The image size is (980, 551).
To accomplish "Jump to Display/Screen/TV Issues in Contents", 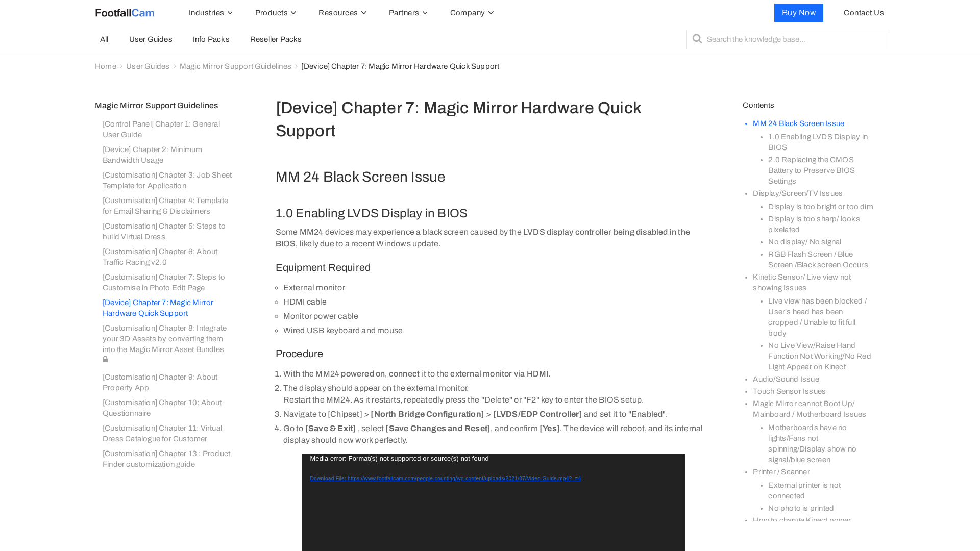I will 797,193.
